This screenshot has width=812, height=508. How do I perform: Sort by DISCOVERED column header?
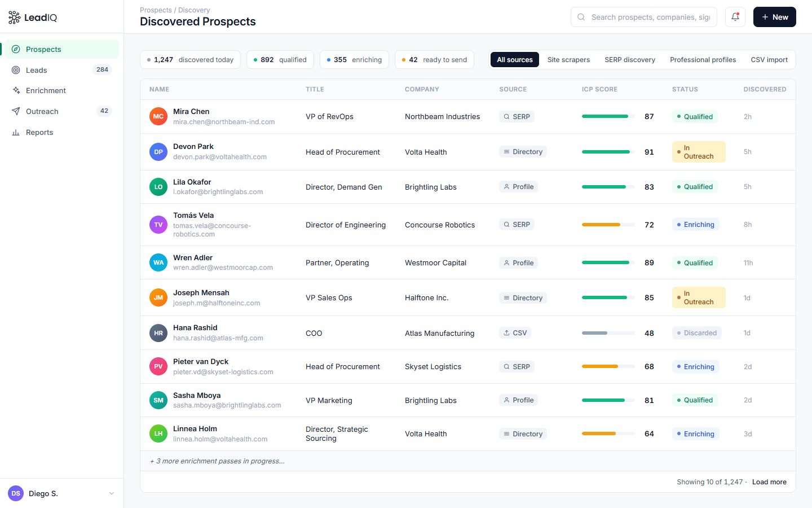(x=765, y=89)
